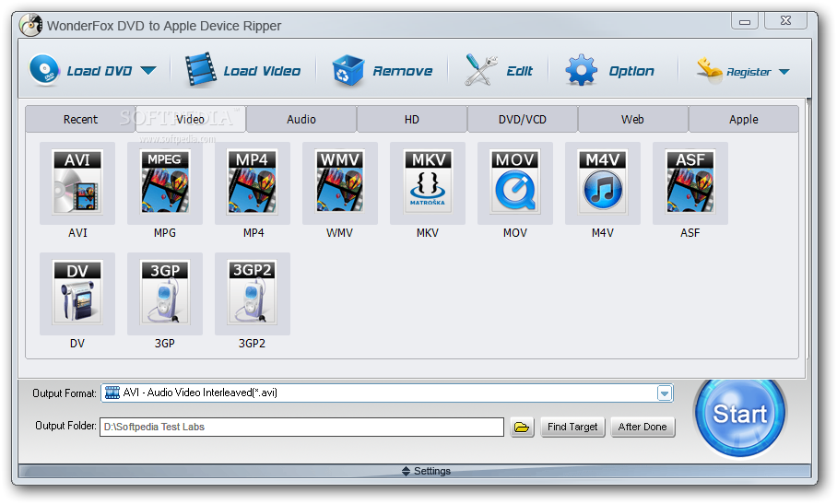Viewport: 837px width, 504px height.
Task: Click the Output Folder path field
Action: [x=301, y=427]
